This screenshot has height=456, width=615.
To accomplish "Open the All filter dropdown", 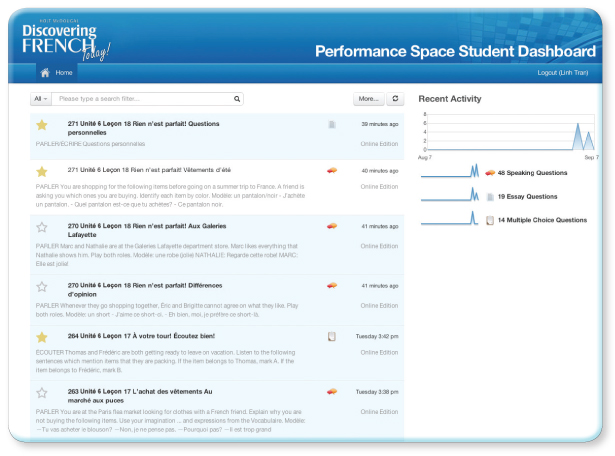I will click(x=41, y=99).
